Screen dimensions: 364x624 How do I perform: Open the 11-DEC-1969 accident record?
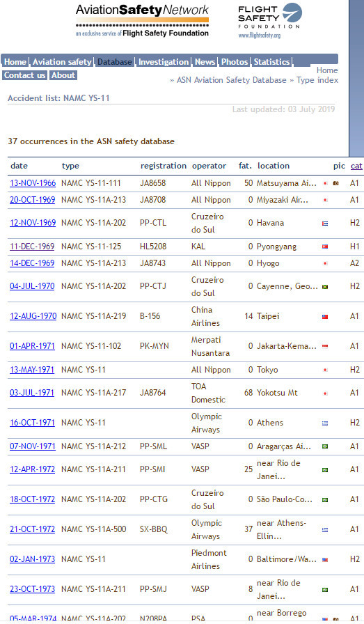click(x=32, y=247)
